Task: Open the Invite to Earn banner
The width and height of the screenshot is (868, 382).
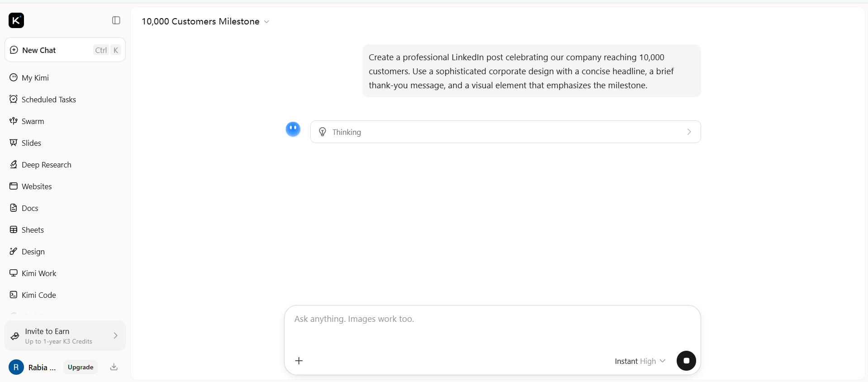Action: pos(65,336)
